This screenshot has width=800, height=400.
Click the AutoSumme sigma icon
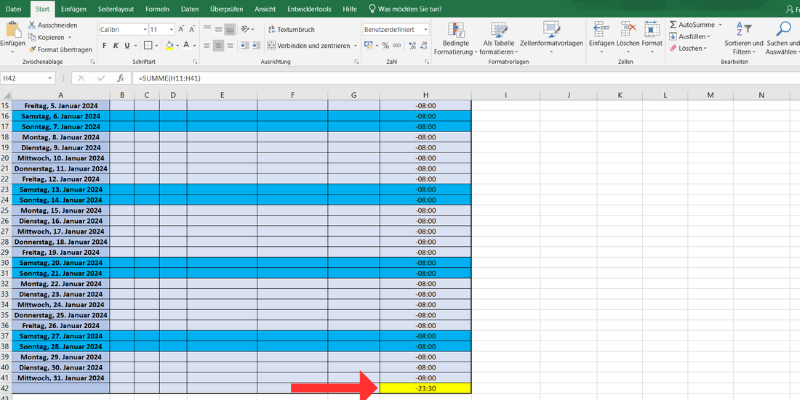coord(672,24)
